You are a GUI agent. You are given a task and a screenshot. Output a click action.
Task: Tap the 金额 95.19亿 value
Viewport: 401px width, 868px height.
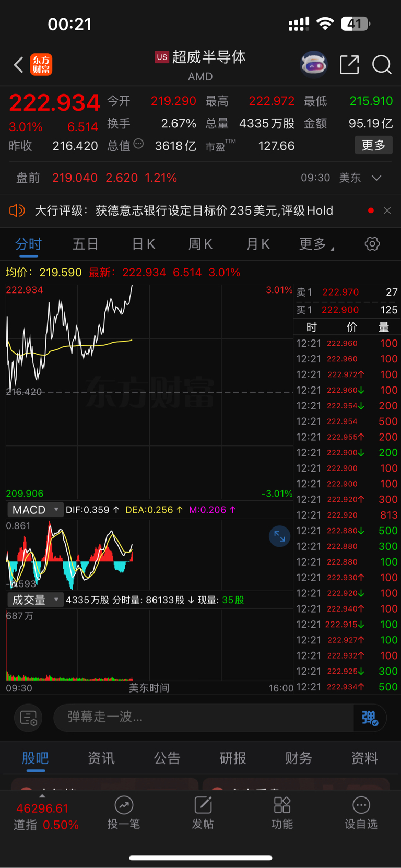pos(371,124)
